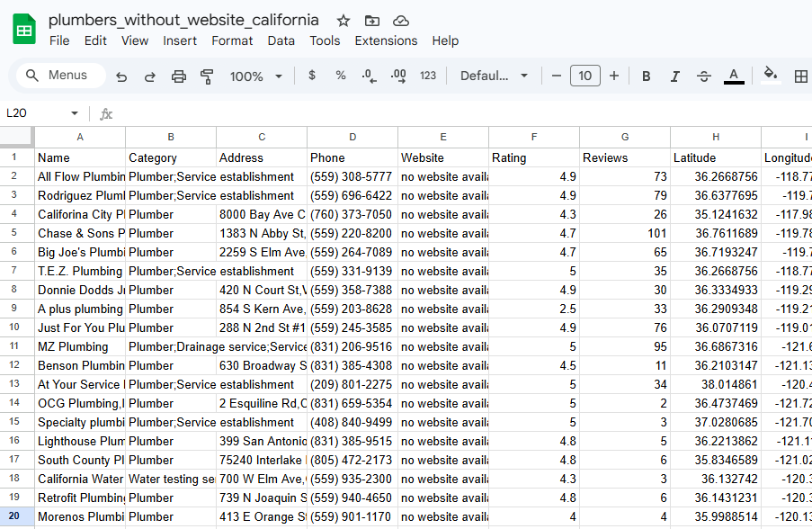This screenshot has width=812, height=529.
Task: Open the text color picker
Action: click(x=733, y=76)
